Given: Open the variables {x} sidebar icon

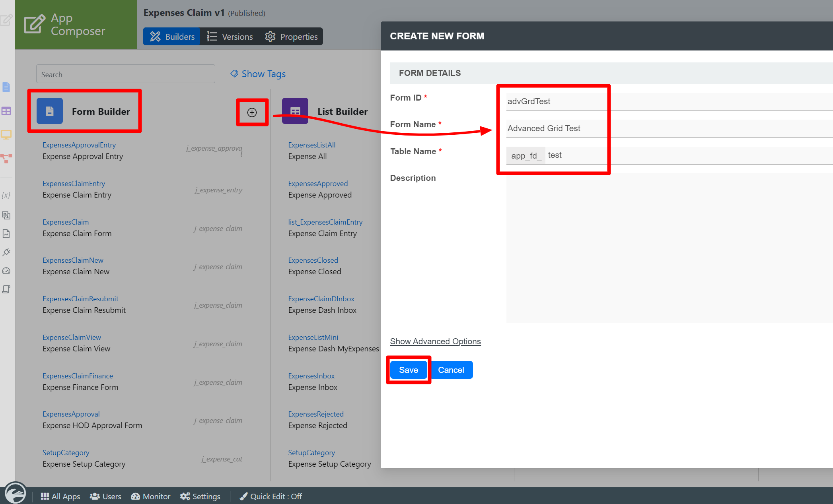Looking at the screenshot, I should 6,195.
